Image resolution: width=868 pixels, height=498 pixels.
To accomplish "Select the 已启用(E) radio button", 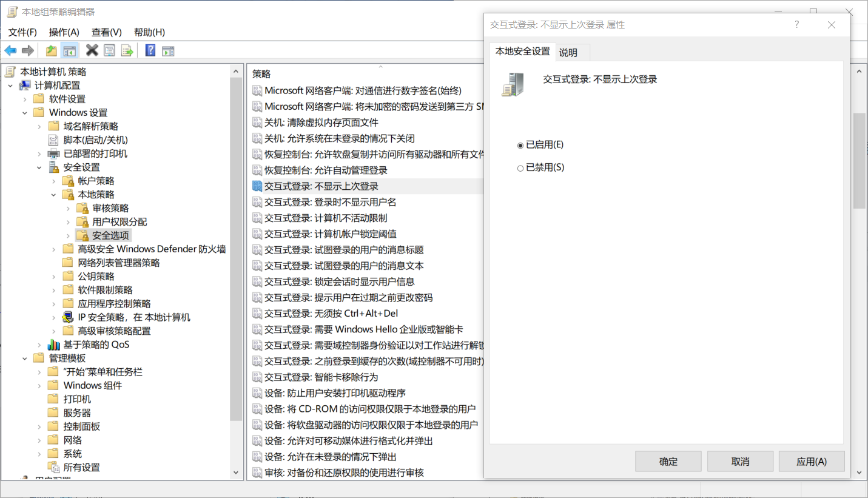I will [x=520, y=146].
